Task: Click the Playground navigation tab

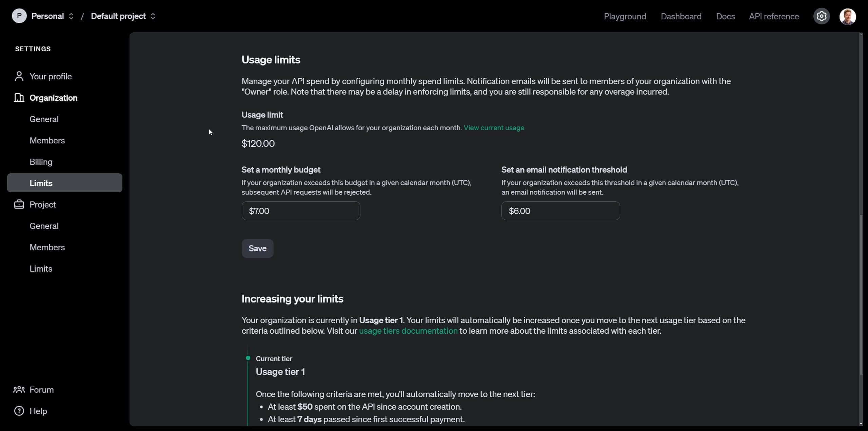Action: (x=625, y=16)
